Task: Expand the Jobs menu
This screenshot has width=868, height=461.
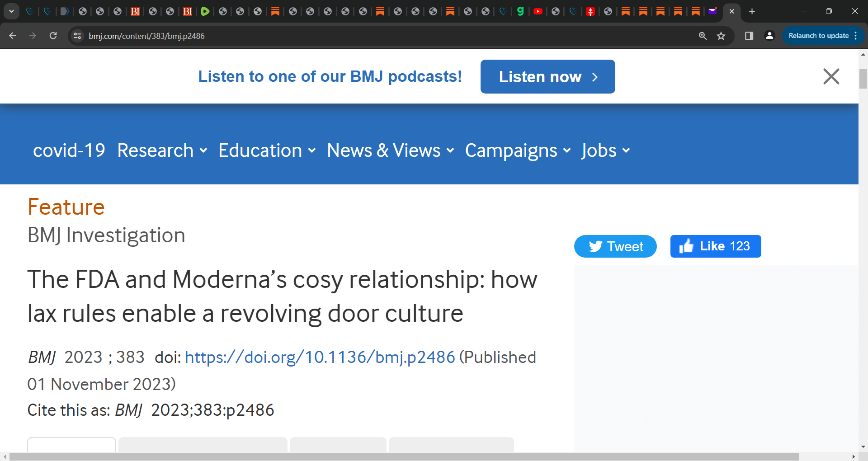Action: (x=606, y=151)
